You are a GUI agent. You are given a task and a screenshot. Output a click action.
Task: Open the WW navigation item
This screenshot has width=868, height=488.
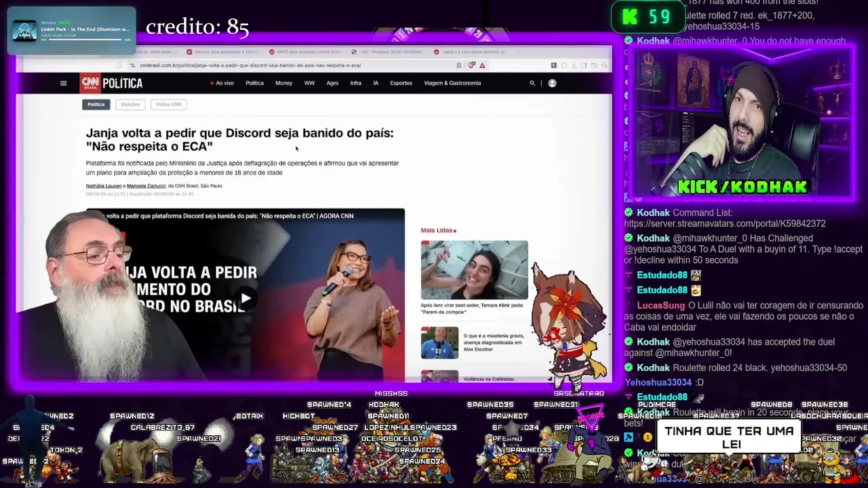[309, 83]
